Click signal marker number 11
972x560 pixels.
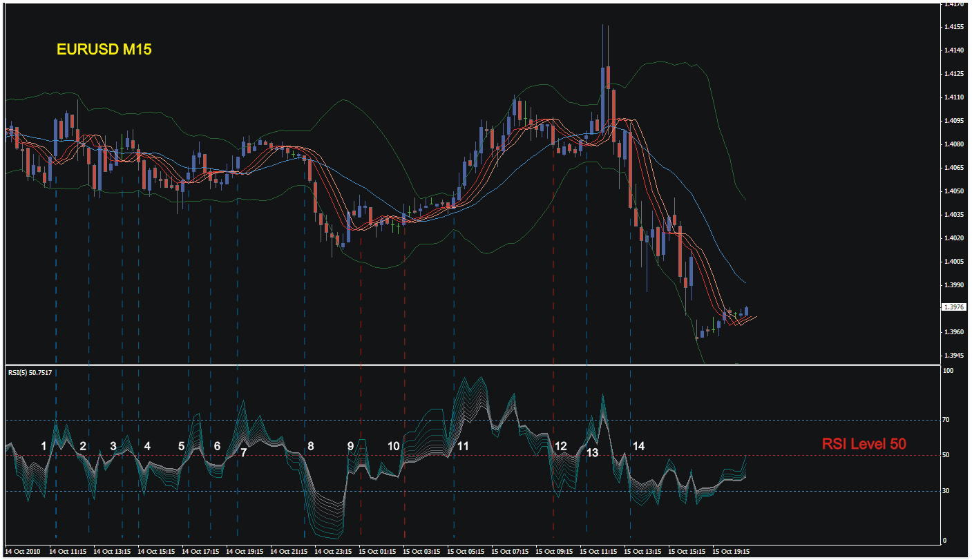point(463,446)
